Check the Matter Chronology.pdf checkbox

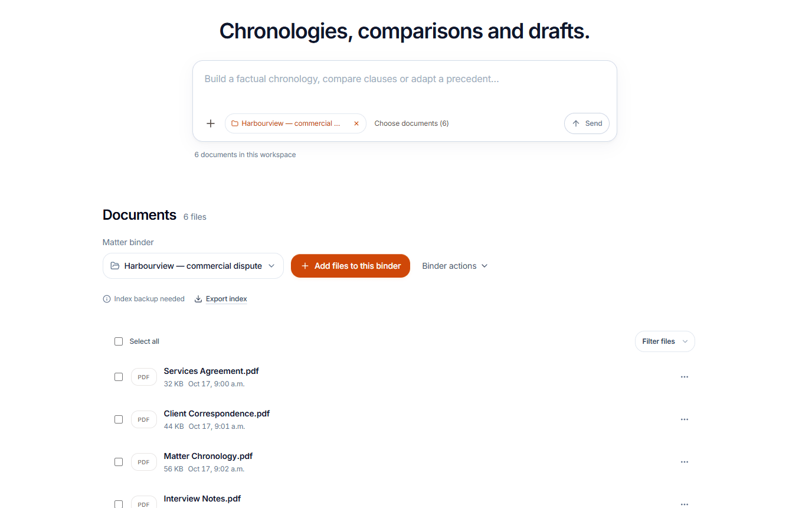pos(119,462)
